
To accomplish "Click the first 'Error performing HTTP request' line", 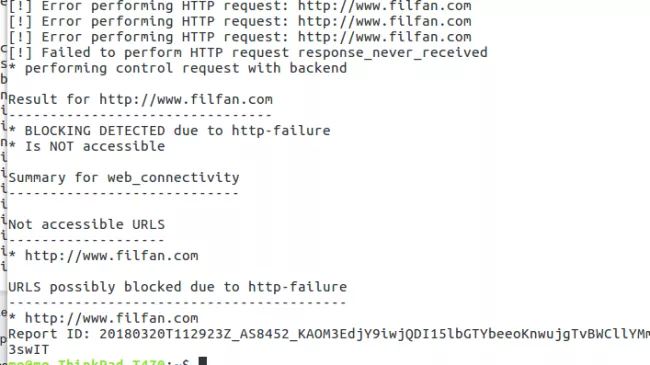I will 240,6.
